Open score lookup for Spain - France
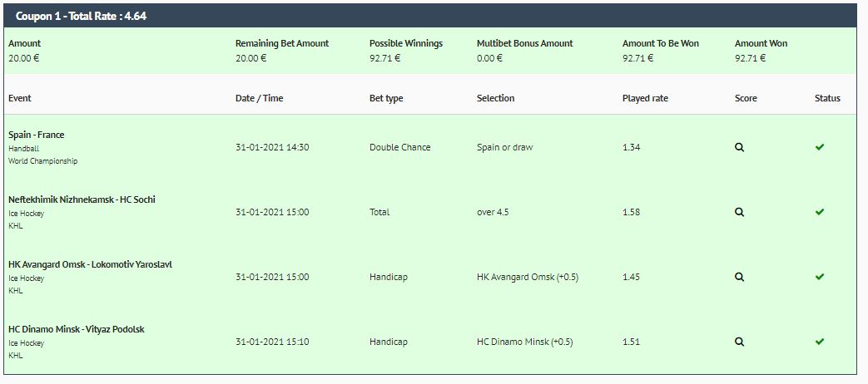Viewport: 868px width, 384px height. [x=739, y=147]
